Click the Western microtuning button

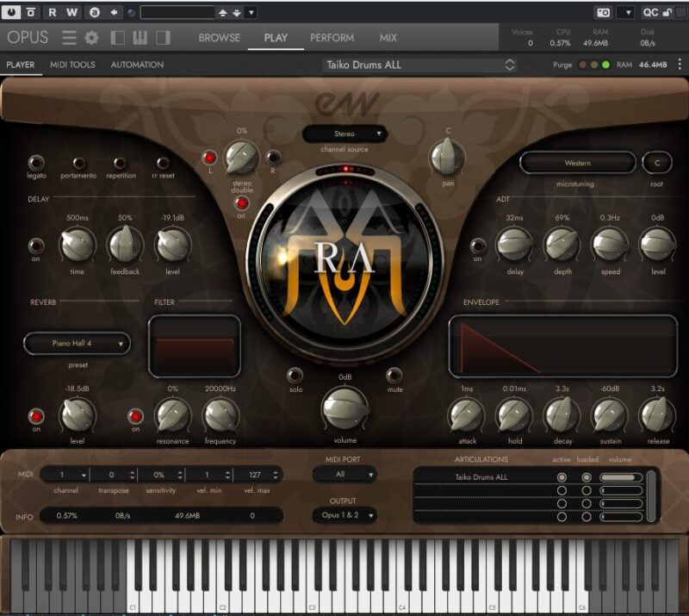coord(577,163)
